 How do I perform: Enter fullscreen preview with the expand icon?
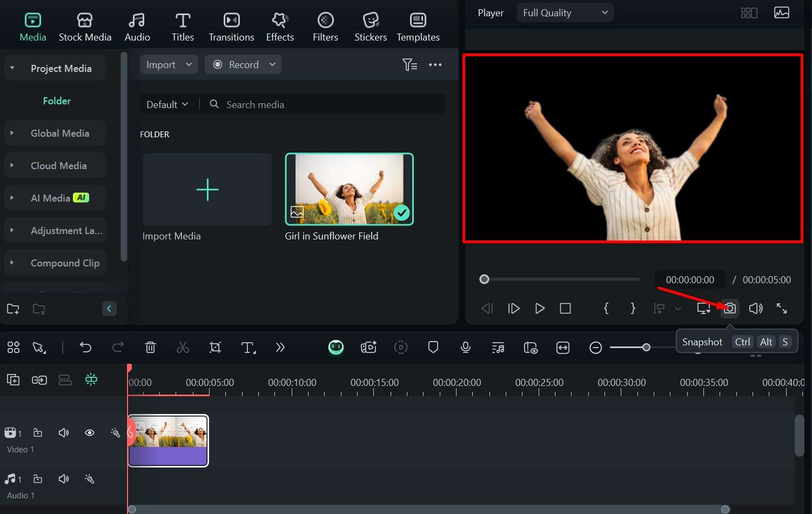tap(782, 308)
